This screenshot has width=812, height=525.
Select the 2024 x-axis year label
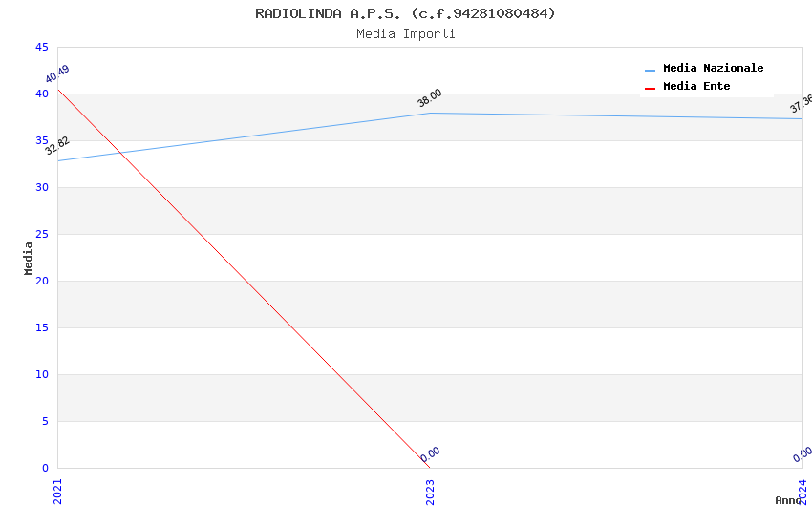802,491
